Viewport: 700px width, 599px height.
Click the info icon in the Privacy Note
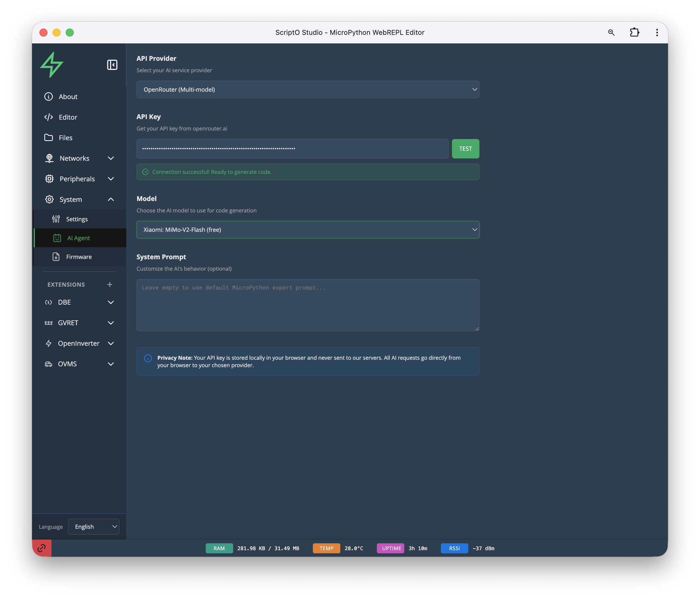148,358
